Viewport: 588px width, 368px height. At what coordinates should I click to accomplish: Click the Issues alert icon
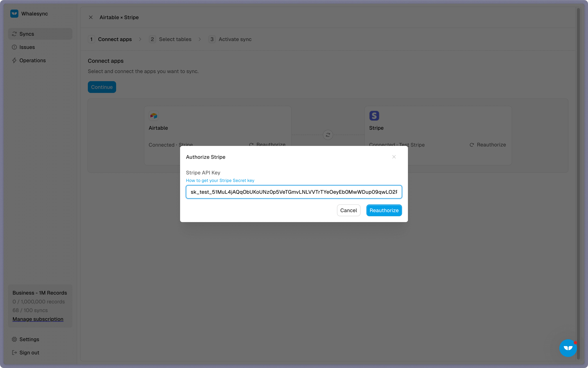14,47
